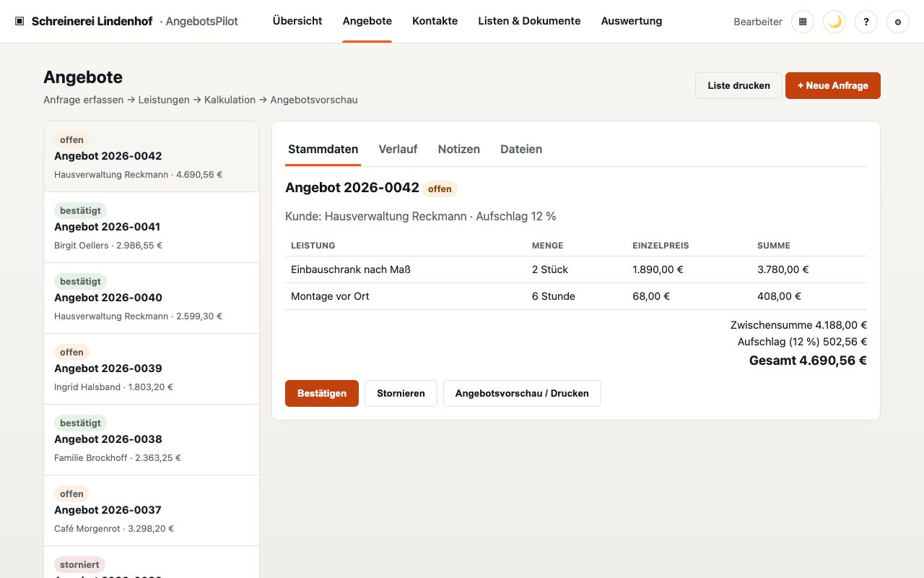Open the grid density icon button
Image resolution: width=924 pixels, height=578 pixels.
pyautogui.click(x=803, y=22)
